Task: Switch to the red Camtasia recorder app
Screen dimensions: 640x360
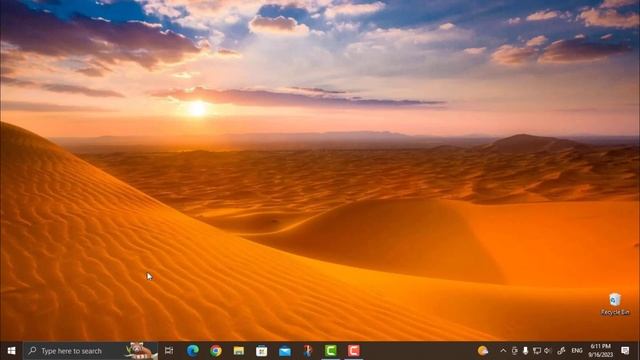Action: 353,351
